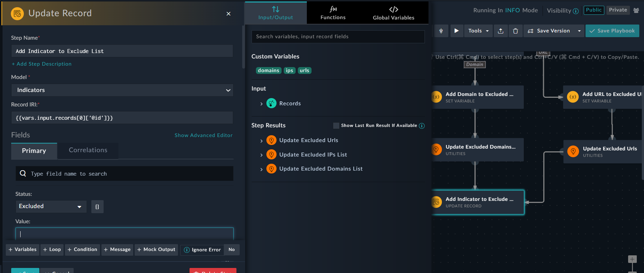This screenshot has height=273, width=644.
Task: Open the Save Version dropdown arrow
Action: pyautogui.click(x=579, y=31)
